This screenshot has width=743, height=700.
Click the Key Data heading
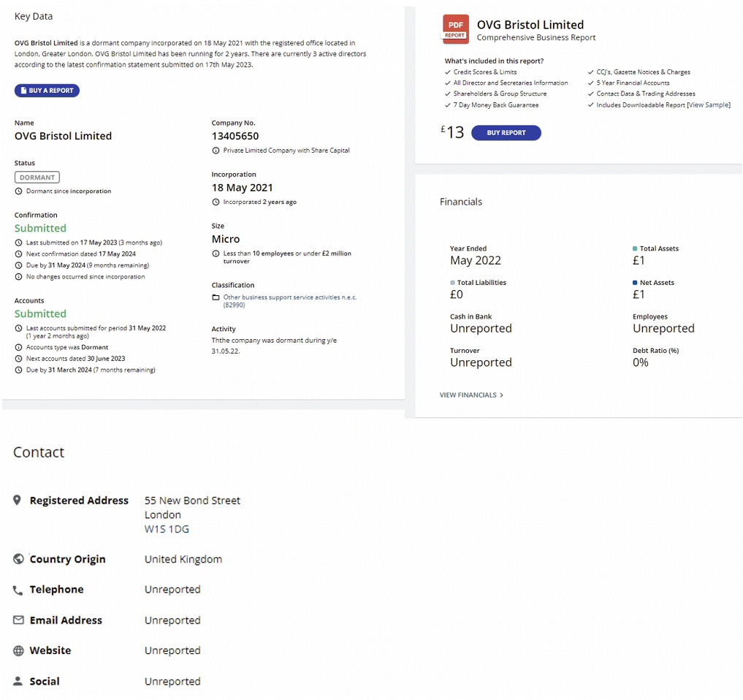34,17
